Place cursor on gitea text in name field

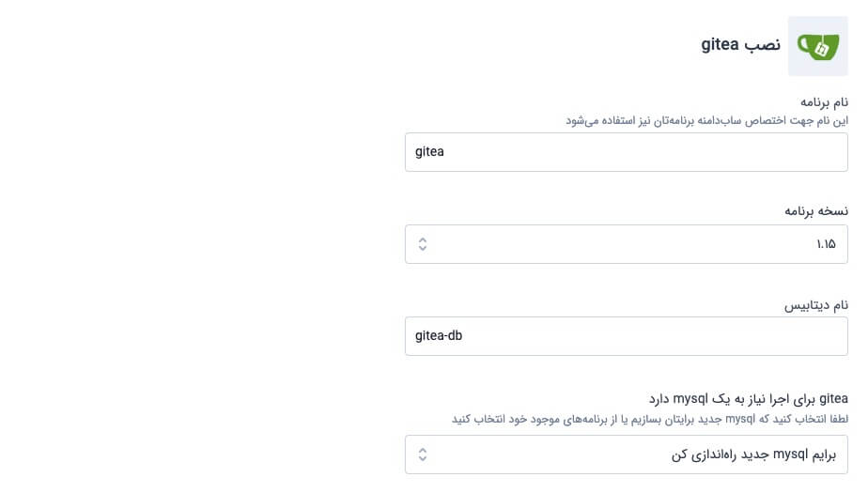429,152
